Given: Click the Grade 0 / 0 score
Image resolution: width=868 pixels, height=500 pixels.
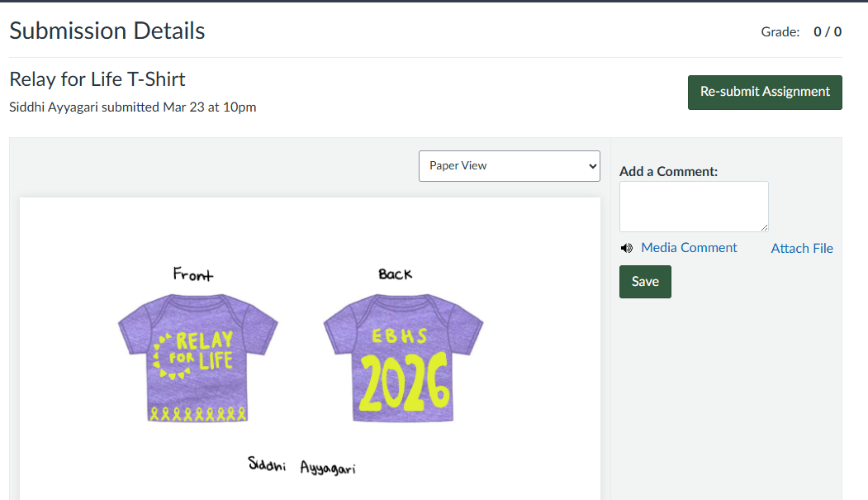Looking at the screenshot, I should tap(827, 32).
